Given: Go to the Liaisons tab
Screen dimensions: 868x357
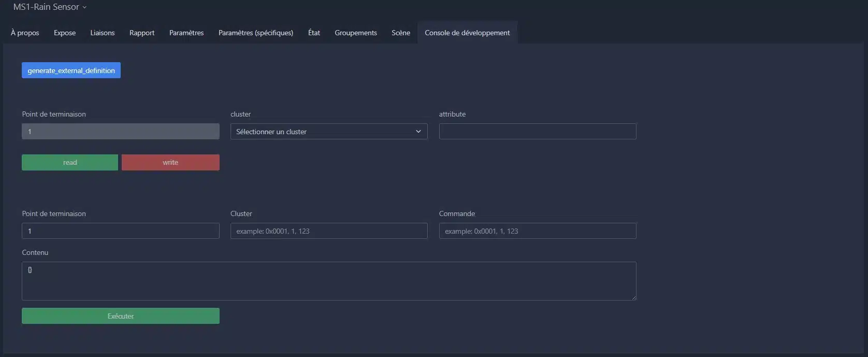Looking at the screenshot, I should tap(103, 33).
